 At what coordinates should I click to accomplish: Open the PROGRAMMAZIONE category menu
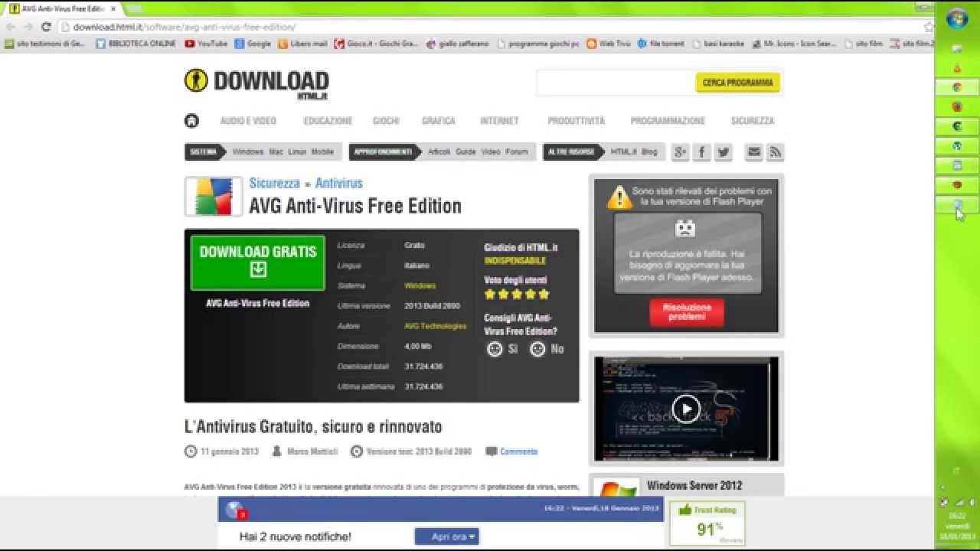click(x=668, y=121)
